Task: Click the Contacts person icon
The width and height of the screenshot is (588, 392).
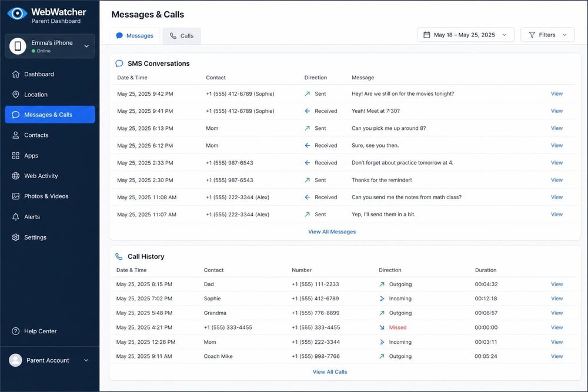Action: 16,135
